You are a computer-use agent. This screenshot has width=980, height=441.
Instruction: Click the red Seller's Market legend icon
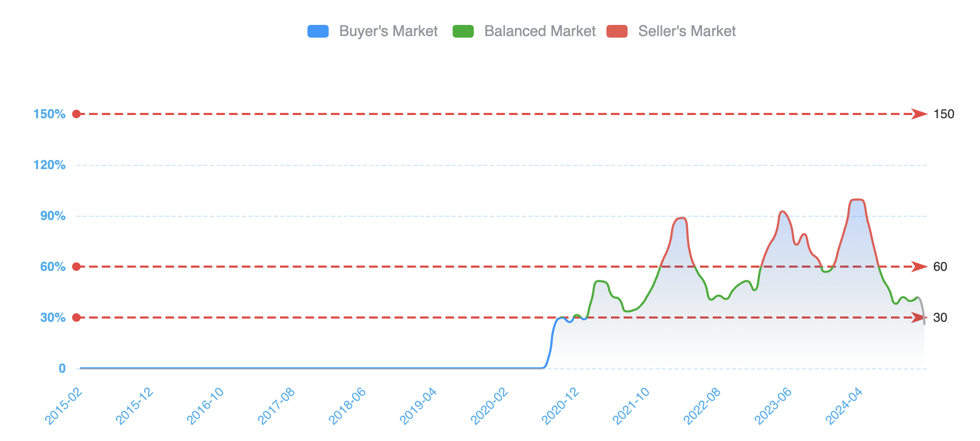tap(617, 31)
